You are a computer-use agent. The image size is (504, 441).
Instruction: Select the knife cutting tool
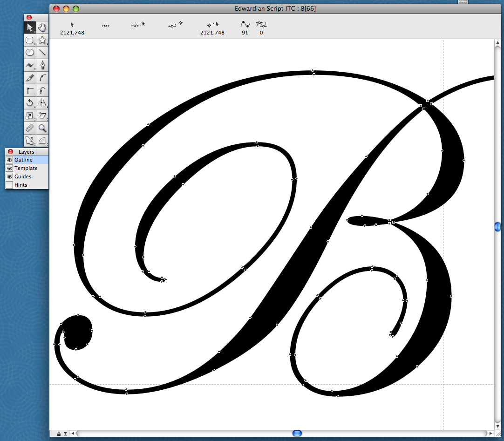click(x=30, y=78)
